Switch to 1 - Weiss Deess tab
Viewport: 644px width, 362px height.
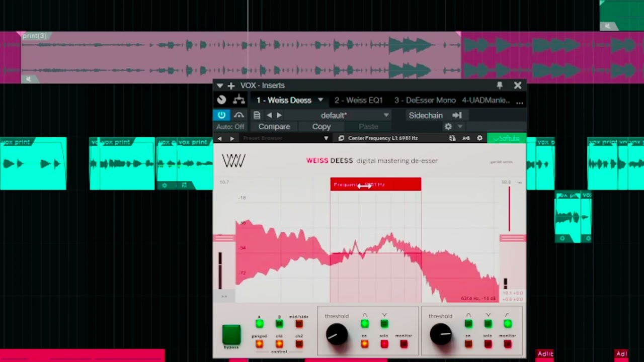[x=284, y=100]
